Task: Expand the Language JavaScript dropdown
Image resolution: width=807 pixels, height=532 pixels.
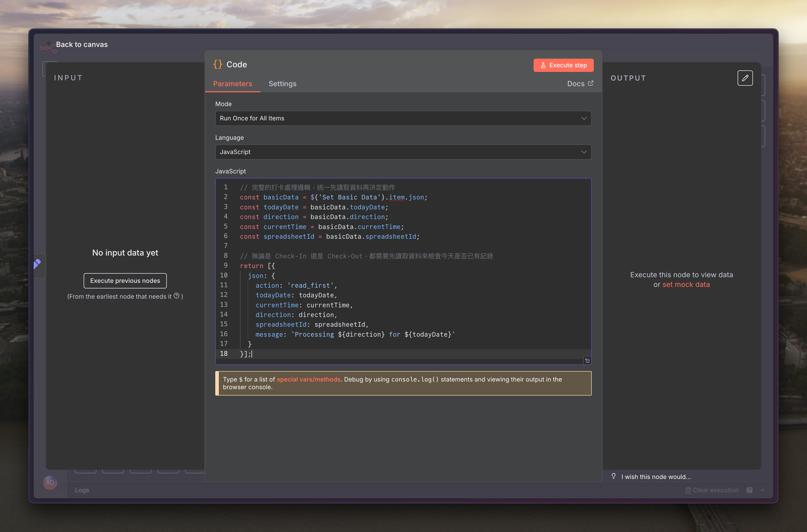Action: tap(403, 152)
